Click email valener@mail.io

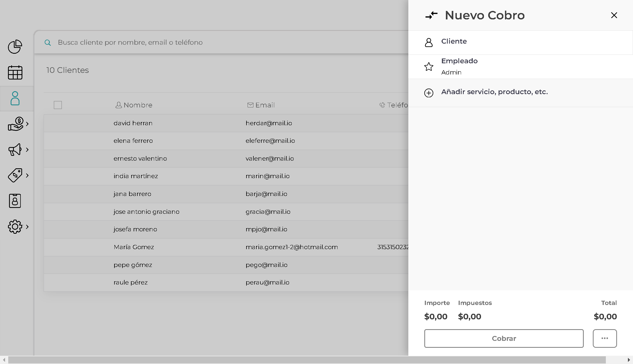point(270,158)
